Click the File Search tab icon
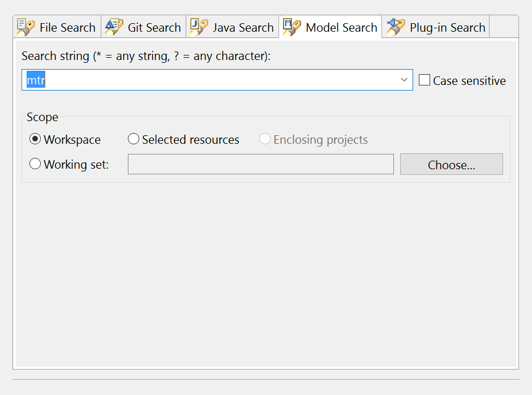This screenshot has width=532, height=395. click(x=26, y=28)
